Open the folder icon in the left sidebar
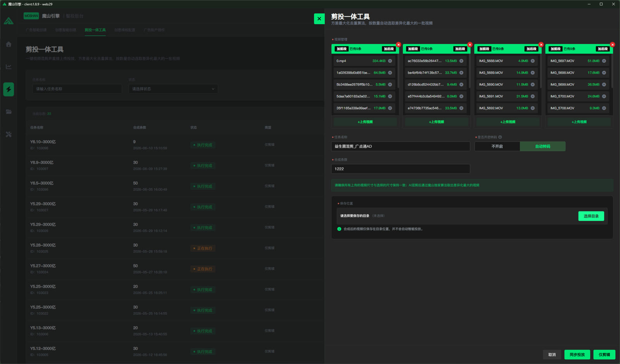 (9, 112)
